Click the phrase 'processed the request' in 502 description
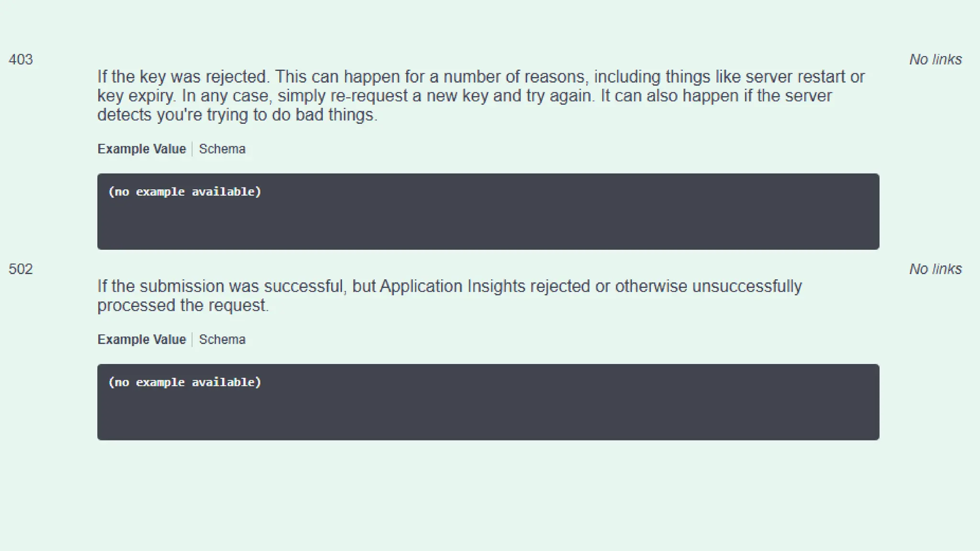Screen dimensions: 980x551 pos(183,306)
